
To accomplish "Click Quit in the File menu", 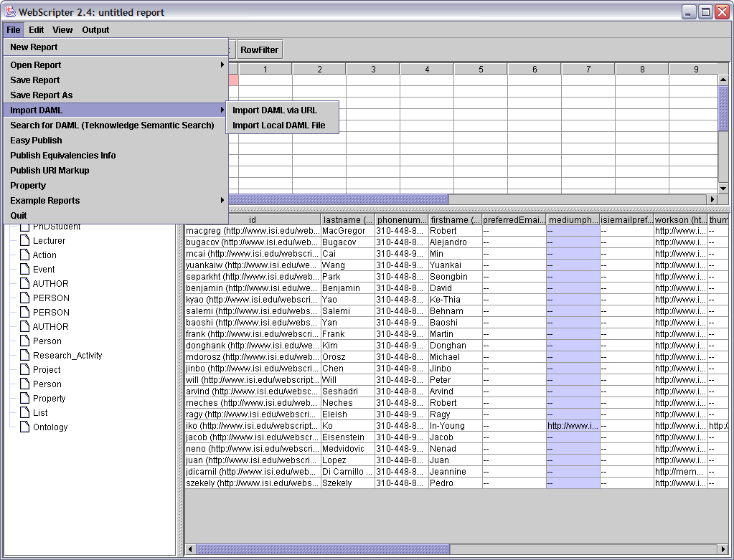I will 19,216.
